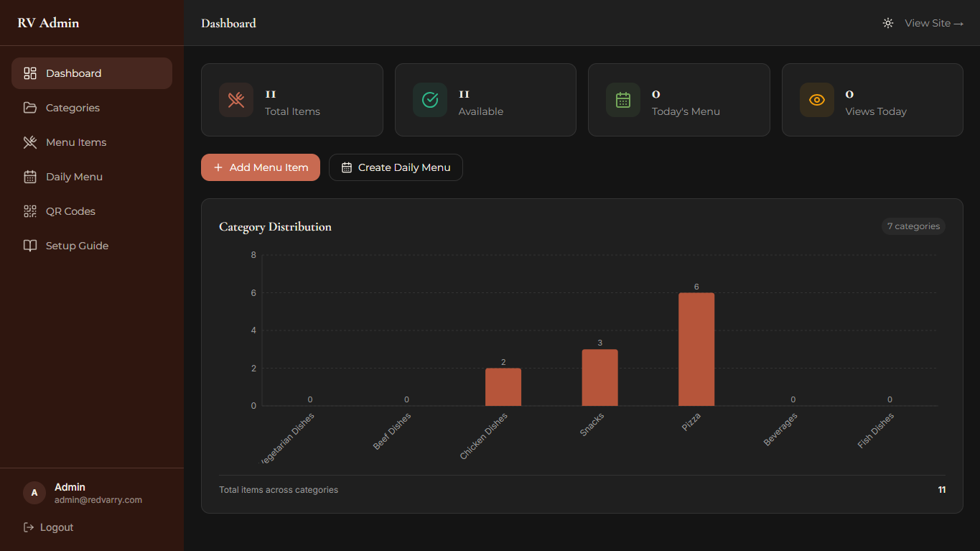Screen dimensions: 980x551
Task: Go to Menu Items section
Action: 76,142
